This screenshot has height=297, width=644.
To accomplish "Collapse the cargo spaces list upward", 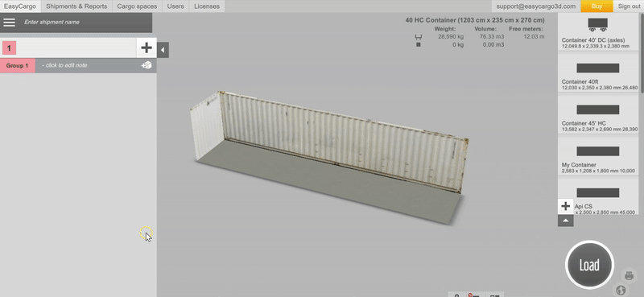I will (x=566, y=221).
